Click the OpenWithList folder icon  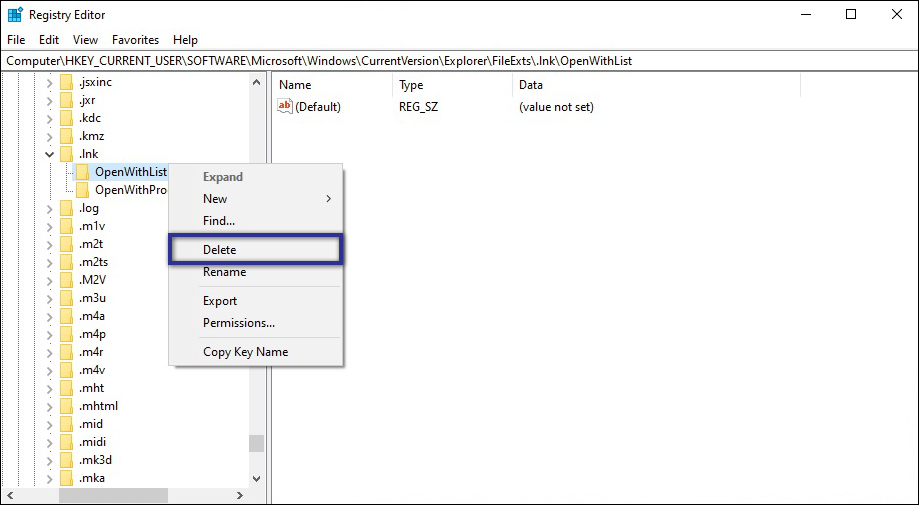coord(83,172)
